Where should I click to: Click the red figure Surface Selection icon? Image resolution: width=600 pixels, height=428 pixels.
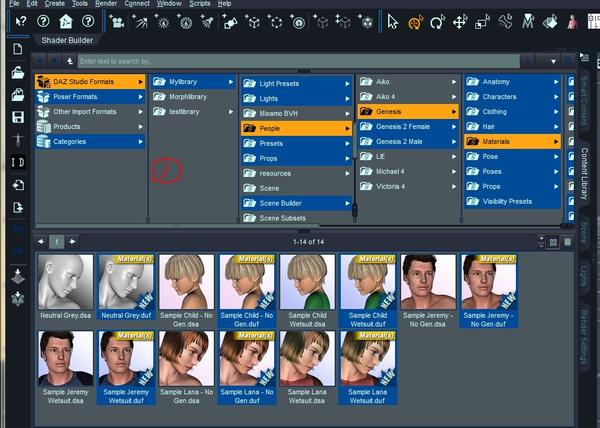tap(572, 22)
